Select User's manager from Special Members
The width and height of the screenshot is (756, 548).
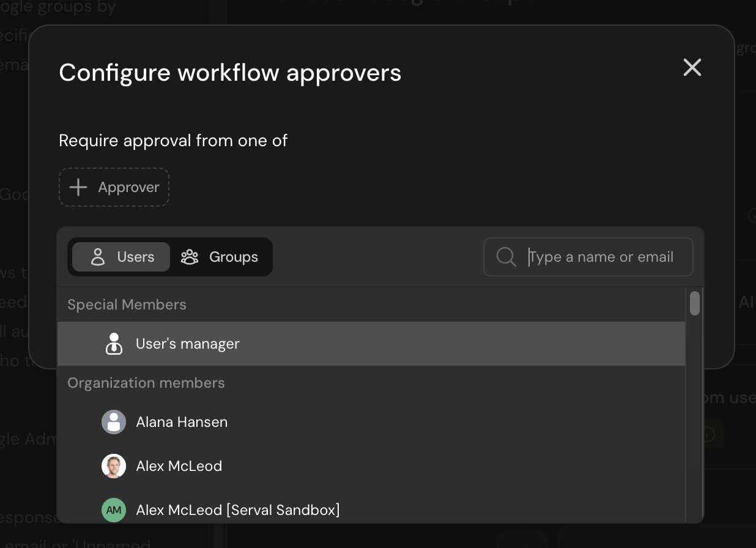[187, 344]
